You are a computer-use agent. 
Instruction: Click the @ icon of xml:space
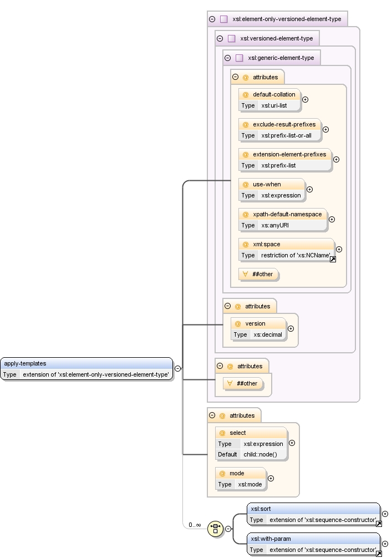pyautogui.click(x=246, y=244)
